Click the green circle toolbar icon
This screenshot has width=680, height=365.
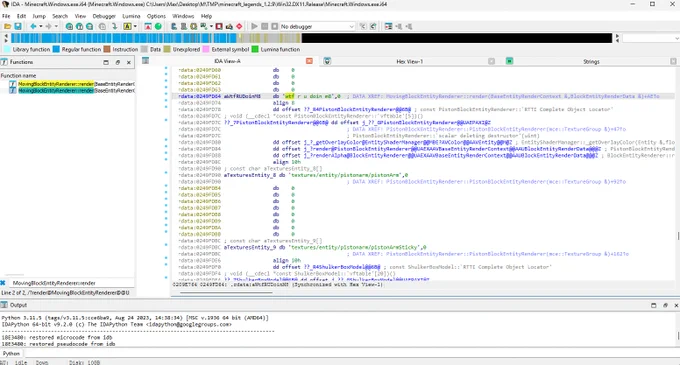(x=158, y=26)
